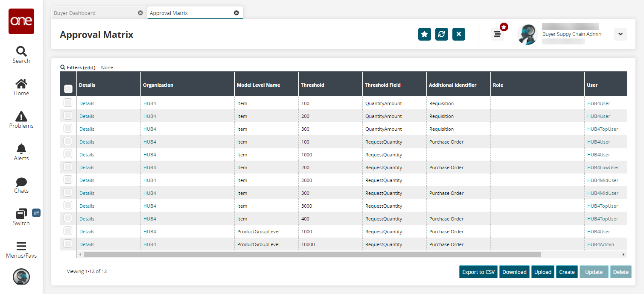Open the Chats speech bubble
This screenshot has height=294, width=644.
[x=21, y=185]
